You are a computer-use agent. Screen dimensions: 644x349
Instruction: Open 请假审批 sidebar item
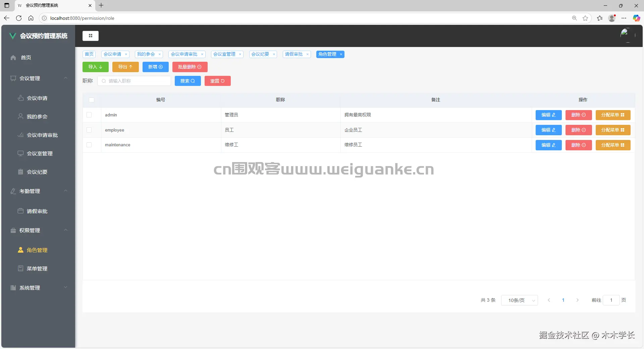pos(38,211)
